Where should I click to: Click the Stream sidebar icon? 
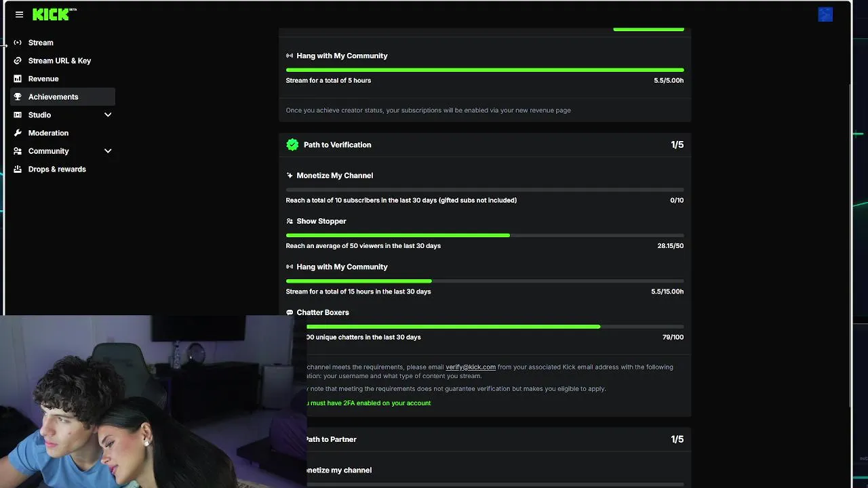pos(18,43)
